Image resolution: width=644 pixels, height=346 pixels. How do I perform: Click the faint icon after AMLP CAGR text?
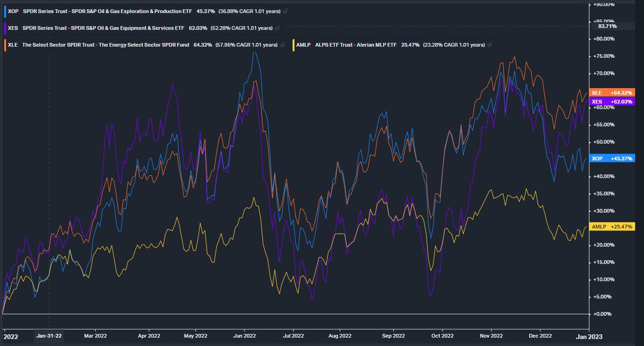489,45
